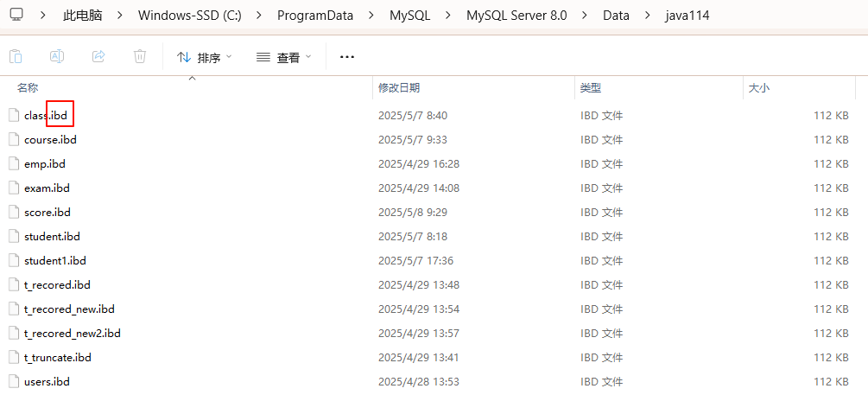The image size is (868, 414).
Task: Click the file icon of users.ibd
Action: [14, 381]
